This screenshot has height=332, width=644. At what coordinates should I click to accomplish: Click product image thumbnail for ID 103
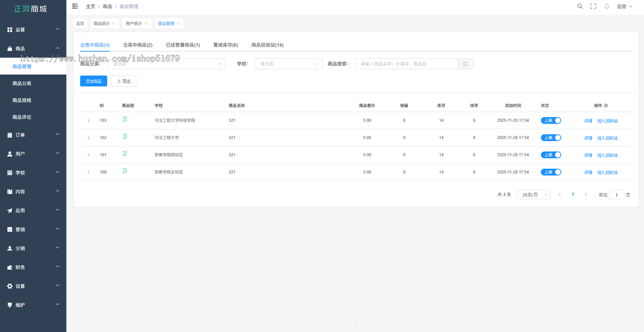(x=125, y=119)
